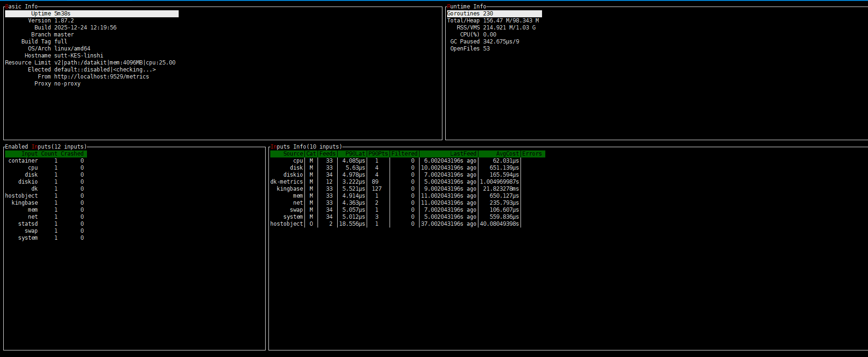Focus the Runtime Info panel title
The height and width of the screenshot is (357, 868).
point(466,7)
